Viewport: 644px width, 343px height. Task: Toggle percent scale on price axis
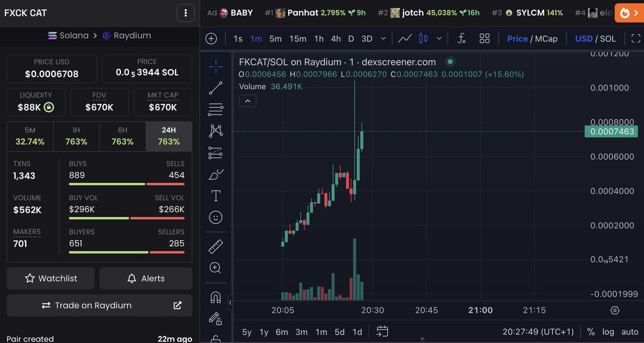pos(591,332)
